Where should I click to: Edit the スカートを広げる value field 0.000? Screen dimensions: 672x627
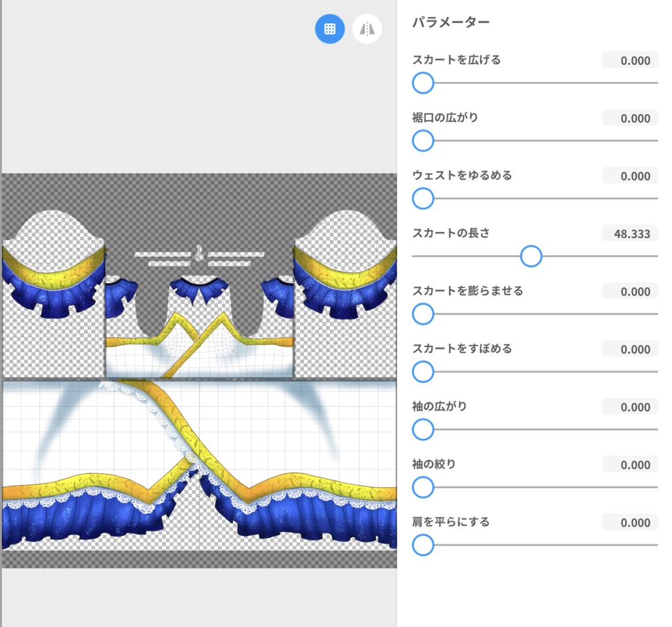[x=629, y=60]
